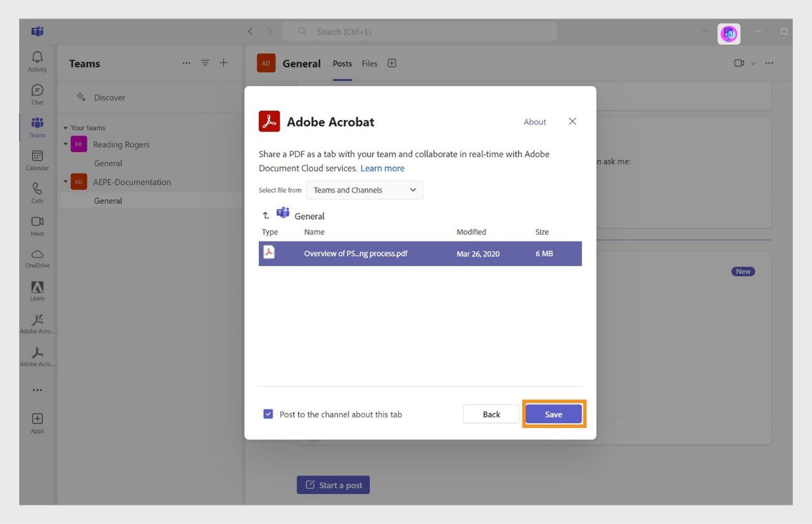The width and height of the screenshot is (812, 524).
Task: Uncheck Post to the channel about this tab
Action: point(268,414)
